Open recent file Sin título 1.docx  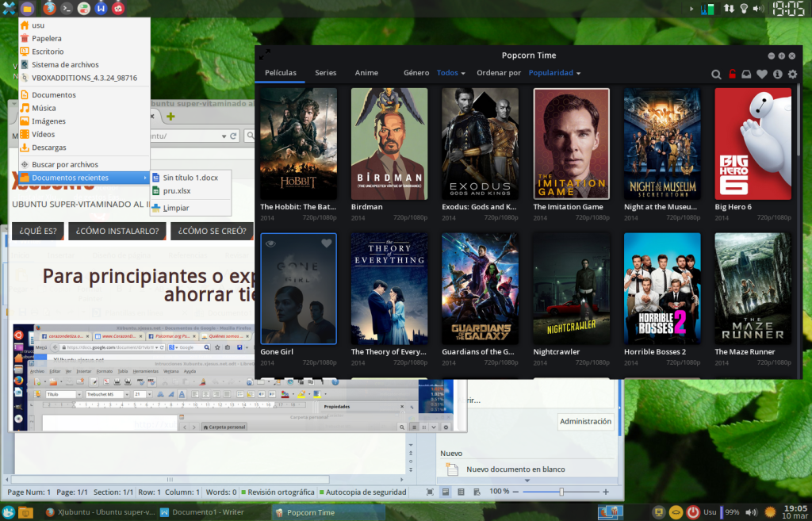coord(190,178)
